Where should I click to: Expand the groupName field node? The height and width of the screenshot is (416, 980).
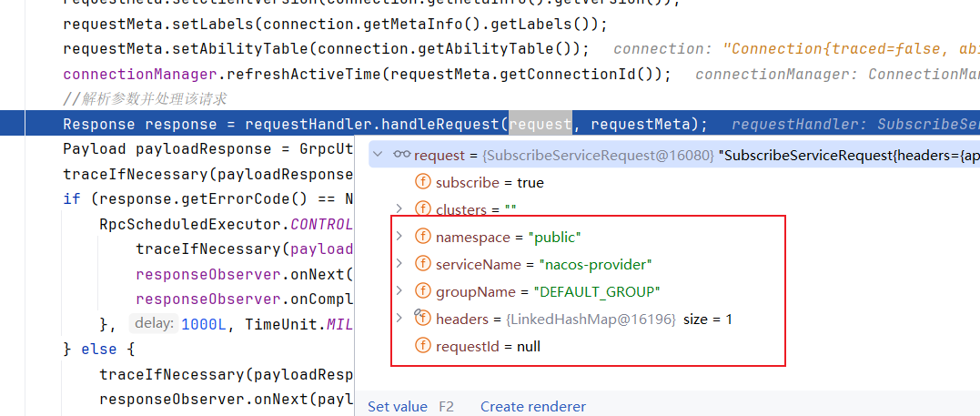[x=399, y=291]
